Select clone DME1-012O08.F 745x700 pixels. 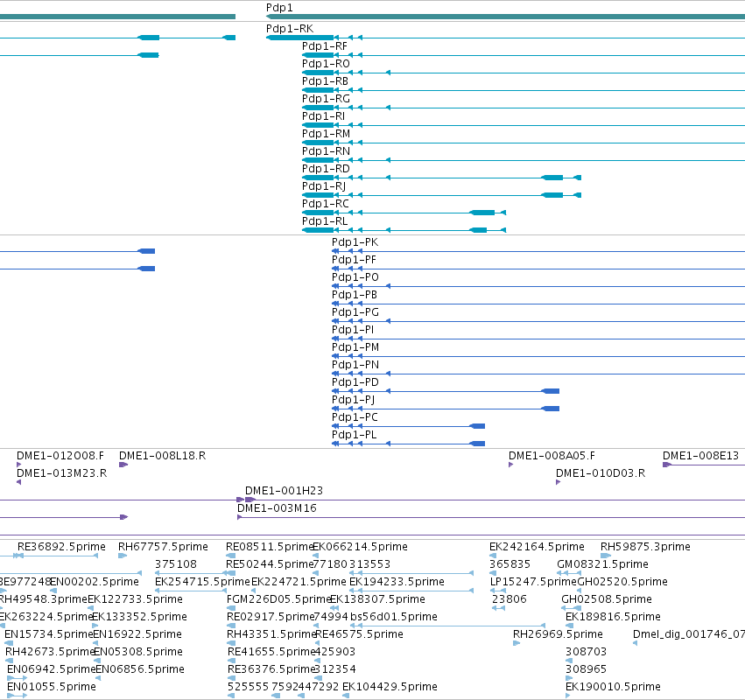click(60, 456)
